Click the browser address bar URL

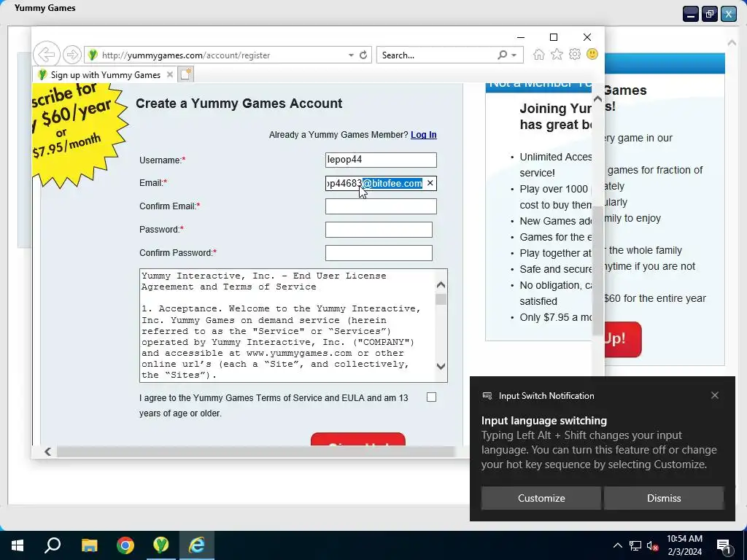click(x=186, y=55)
